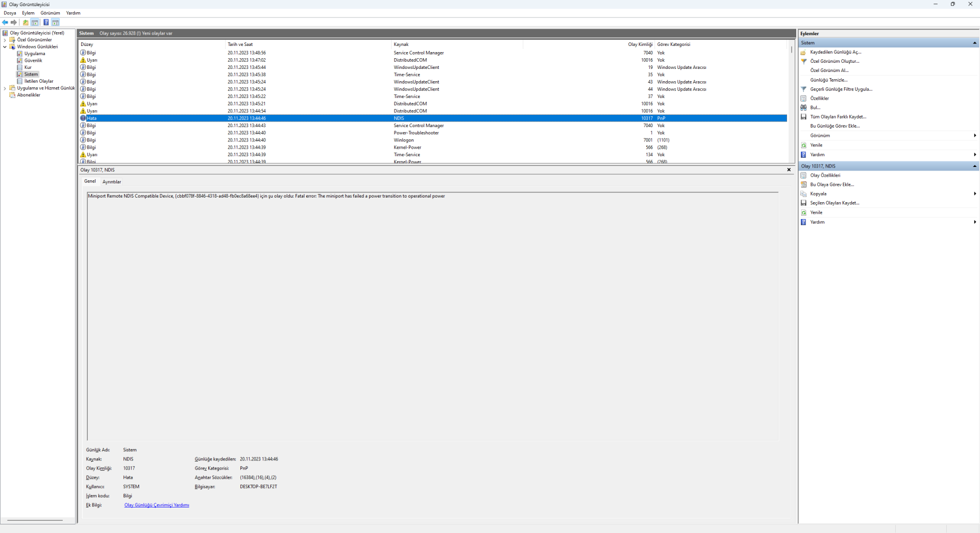The image size is (980, 533).
Task: Collapse the Windows Günlükleri tree node
Action: [x=5, y=47]
